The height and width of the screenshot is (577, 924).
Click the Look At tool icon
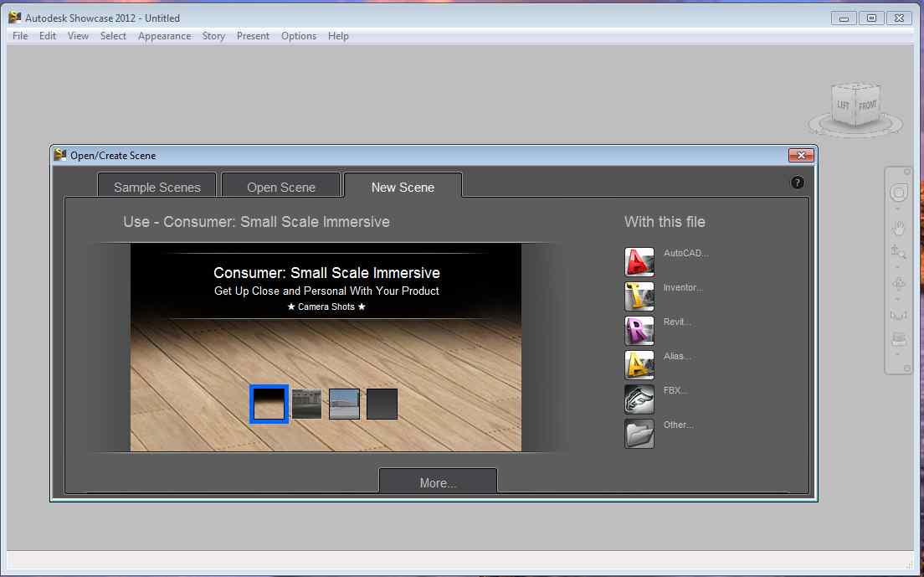point(899,339)
